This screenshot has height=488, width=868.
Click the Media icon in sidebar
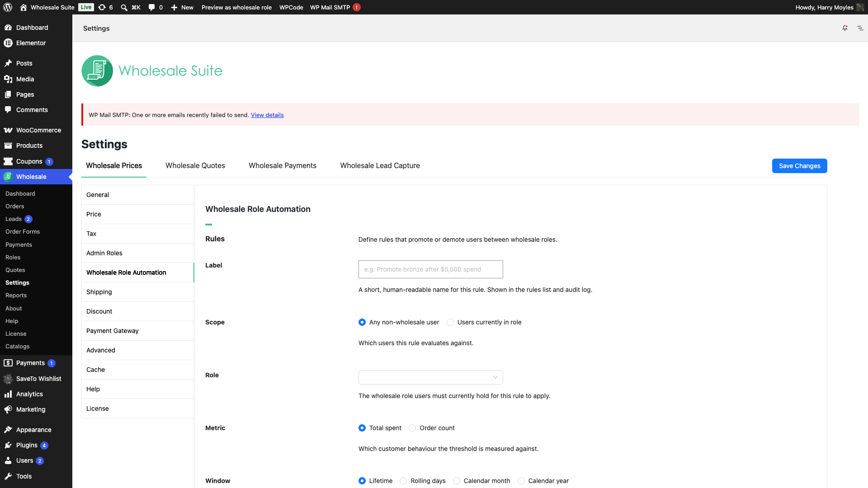8,79
